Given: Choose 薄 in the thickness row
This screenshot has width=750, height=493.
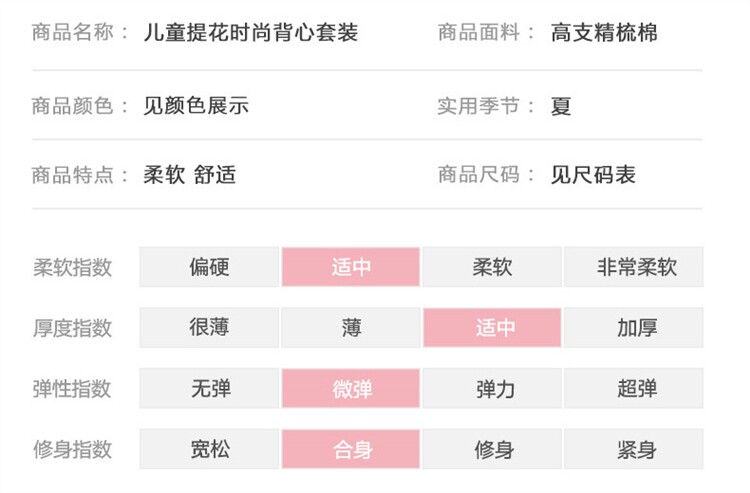Looking at the screenshot, I should pyautogui.click(x=351, y=328).
